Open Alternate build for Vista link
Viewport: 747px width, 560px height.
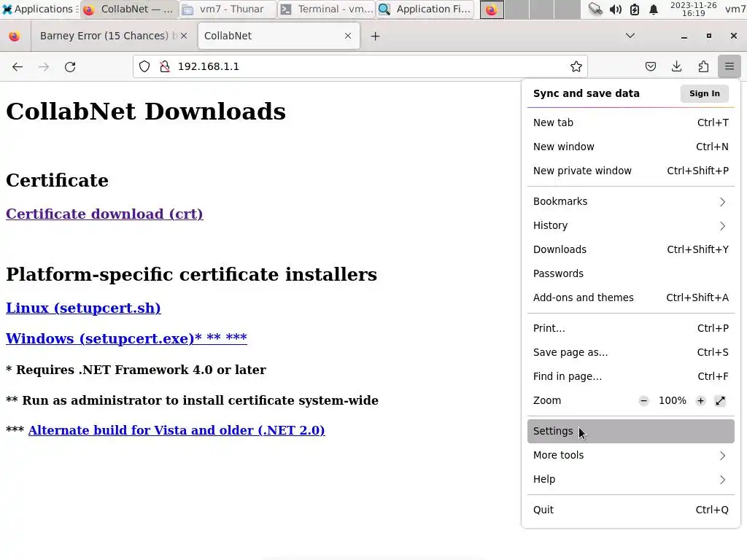177,430
